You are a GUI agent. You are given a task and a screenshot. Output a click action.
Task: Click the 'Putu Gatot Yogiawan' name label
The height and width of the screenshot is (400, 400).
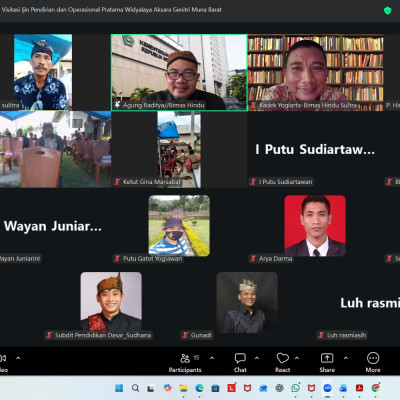152,258
